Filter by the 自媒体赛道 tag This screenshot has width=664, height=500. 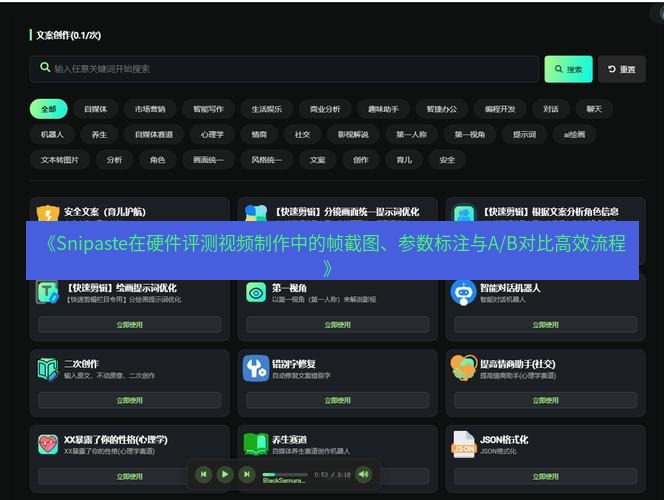(x=154, y=134)
